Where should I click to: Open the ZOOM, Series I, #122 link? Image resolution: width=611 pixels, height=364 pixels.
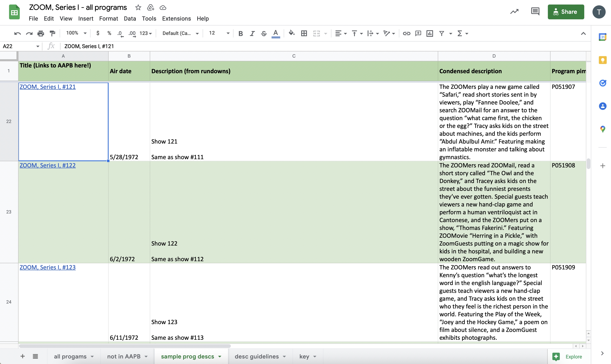click(48, 165)
